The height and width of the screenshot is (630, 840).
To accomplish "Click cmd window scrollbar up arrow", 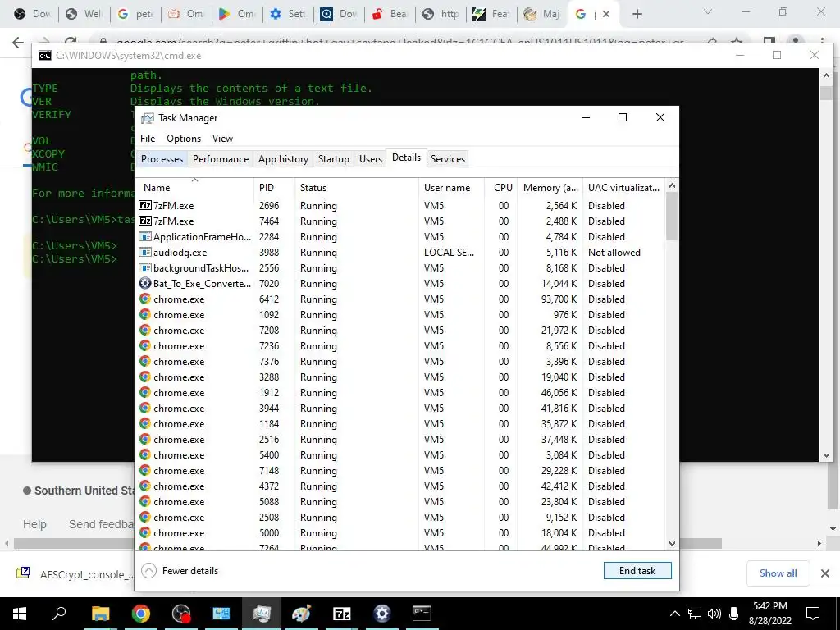I will point(826,75).
